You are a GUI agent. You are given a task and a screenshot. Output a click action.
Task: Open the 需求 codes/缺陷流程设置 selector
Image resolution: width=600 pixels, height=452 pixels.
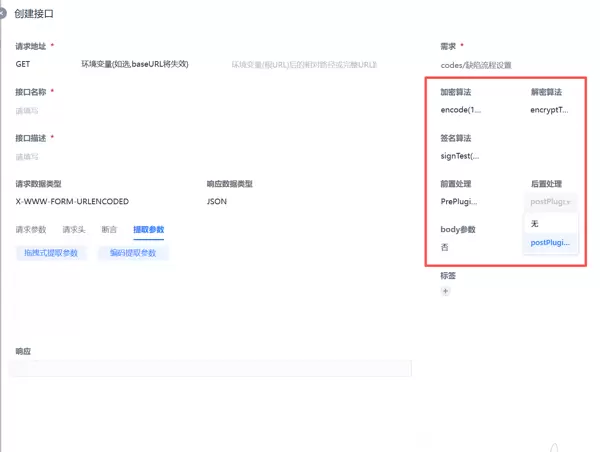click(x=476, y=65)
